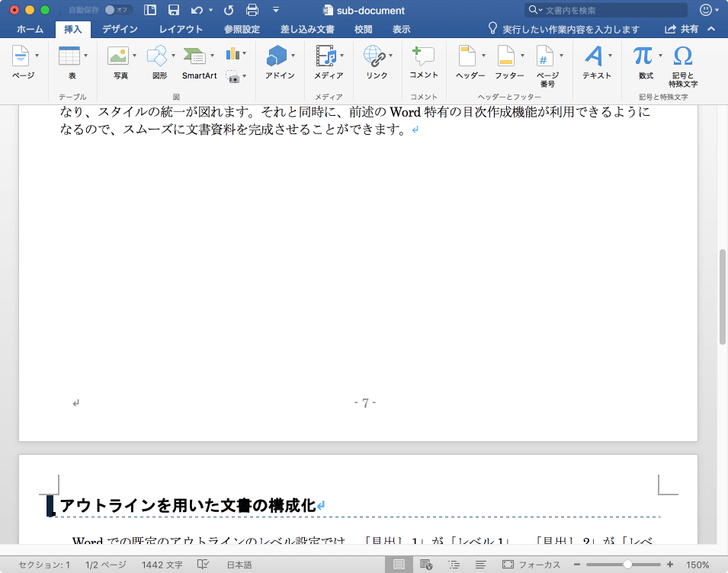
Task: Switch to Print Layout view
Action: pos(399,564)
